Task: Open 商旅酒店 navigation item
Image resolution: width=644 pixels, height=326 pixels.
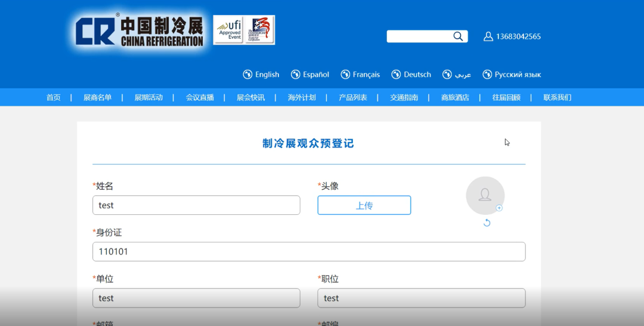Action: [455, 97]
